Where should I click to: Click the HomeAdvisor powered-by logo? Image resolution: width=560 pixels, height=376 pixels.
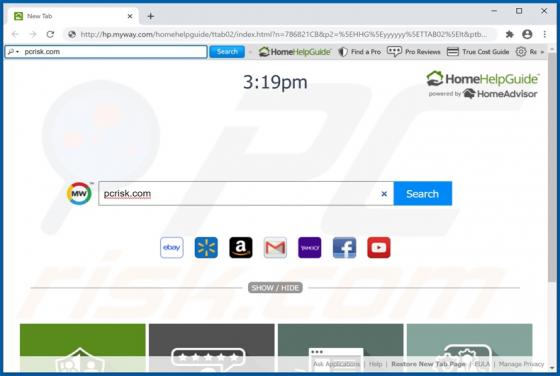coord(500,94)
